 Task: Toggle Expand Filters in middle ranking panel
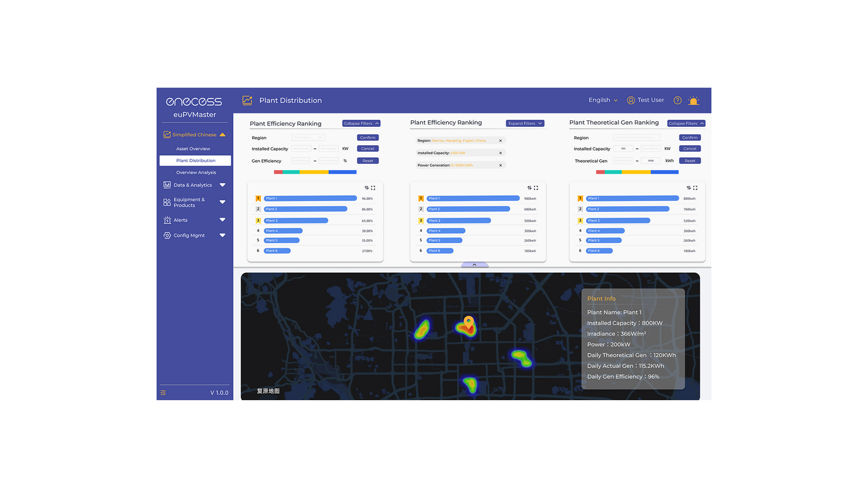coord(525,123)
